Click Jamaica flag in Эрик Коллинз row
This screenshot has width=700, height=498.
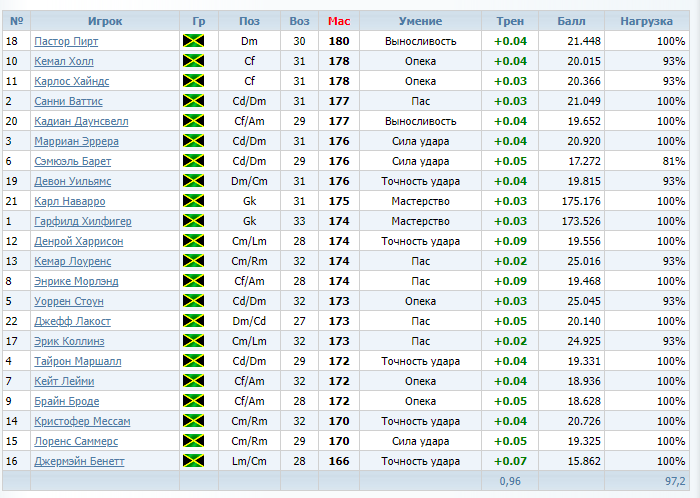tap(193, 341)
